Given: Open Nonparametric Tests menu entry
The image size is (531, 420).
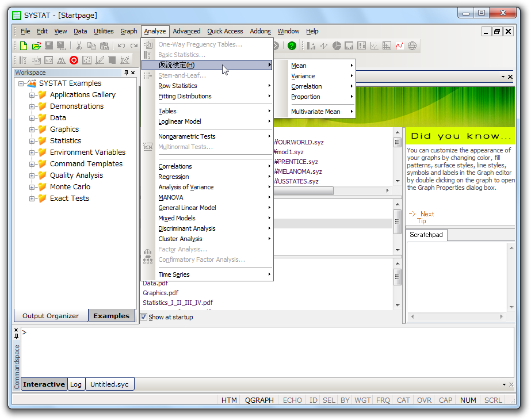Looking at the screenshot, I should click(x=207, y=136).
